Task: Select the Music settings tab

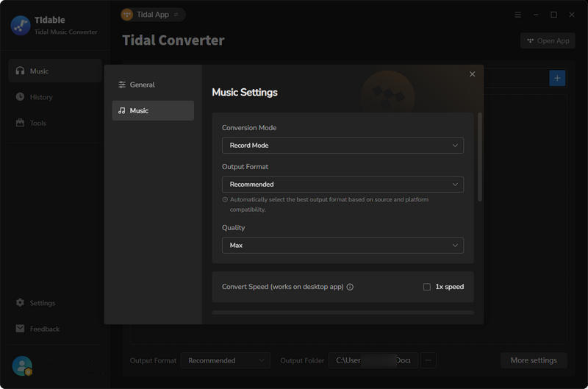Action: pos(153,110)
